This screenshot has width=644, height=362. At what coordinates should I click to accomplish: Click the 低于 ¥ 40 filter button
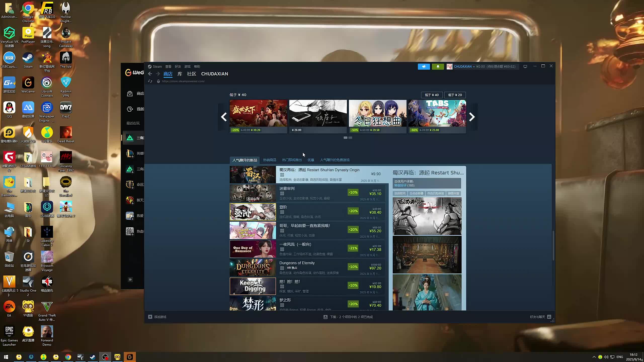click(x=432, y=95)
